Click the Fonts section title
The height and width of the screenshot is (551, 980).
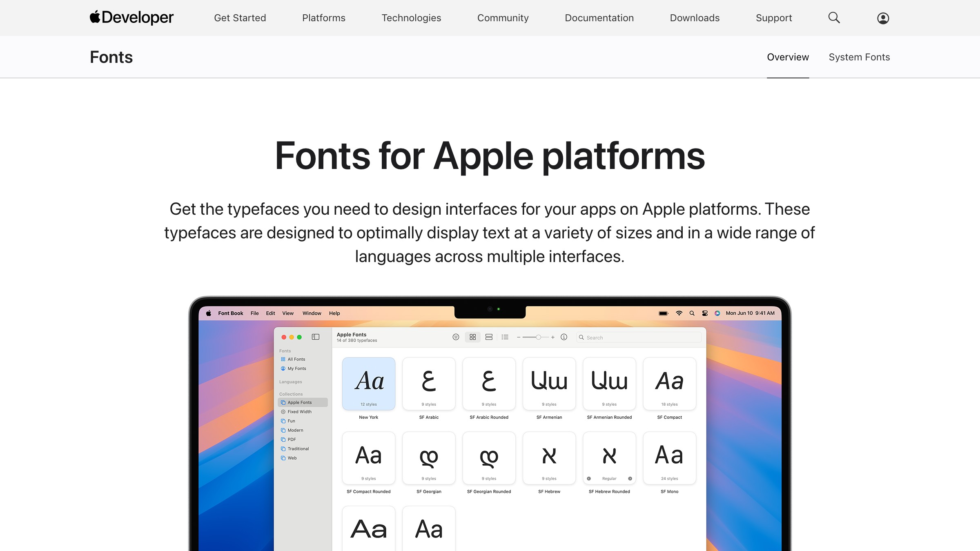pyautogui.click(x=111, y=57)
